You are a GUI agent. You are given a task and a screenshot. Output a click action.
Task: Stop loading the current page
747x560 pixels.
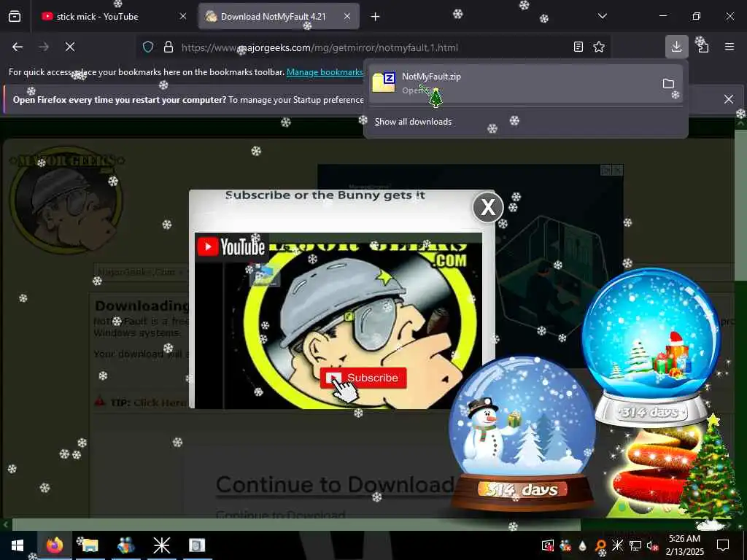(70, 47)
